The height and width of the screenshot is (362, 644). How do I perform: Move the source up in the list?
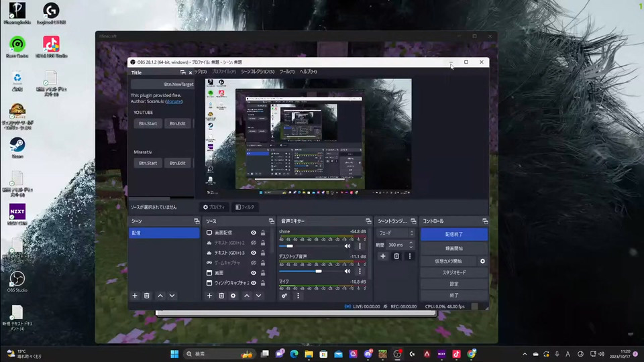point(247,296)
